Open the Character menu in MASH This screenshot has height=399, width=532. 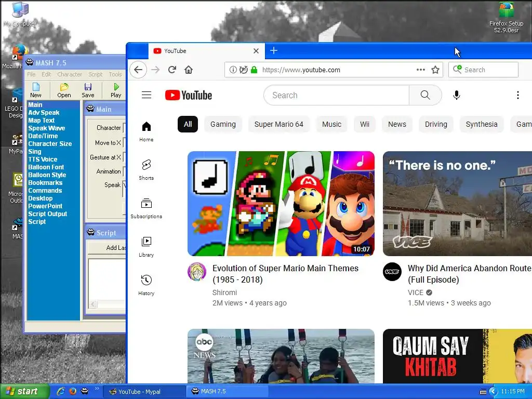[70, 74]
